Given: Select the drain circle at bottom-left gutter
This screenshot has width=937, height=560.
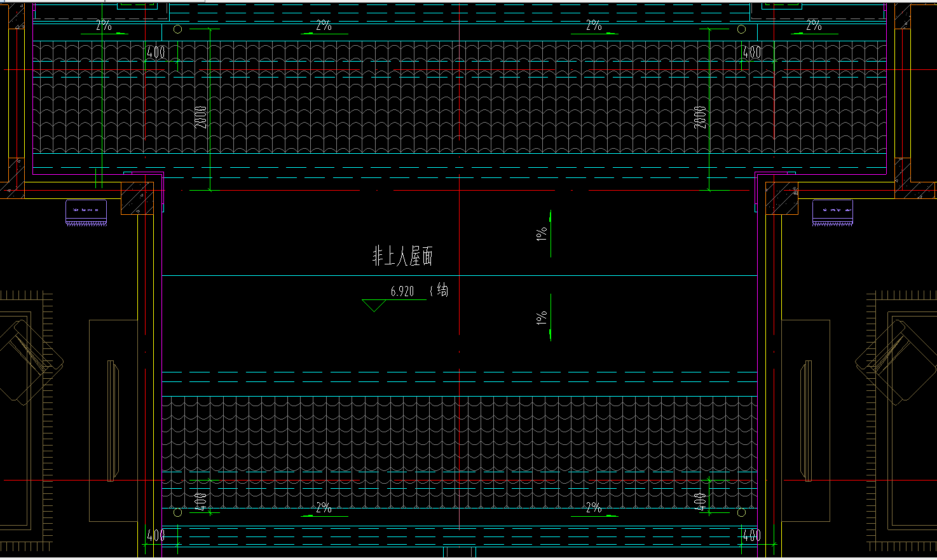Looking at the screenshot, I should click(x=178, y=512).
